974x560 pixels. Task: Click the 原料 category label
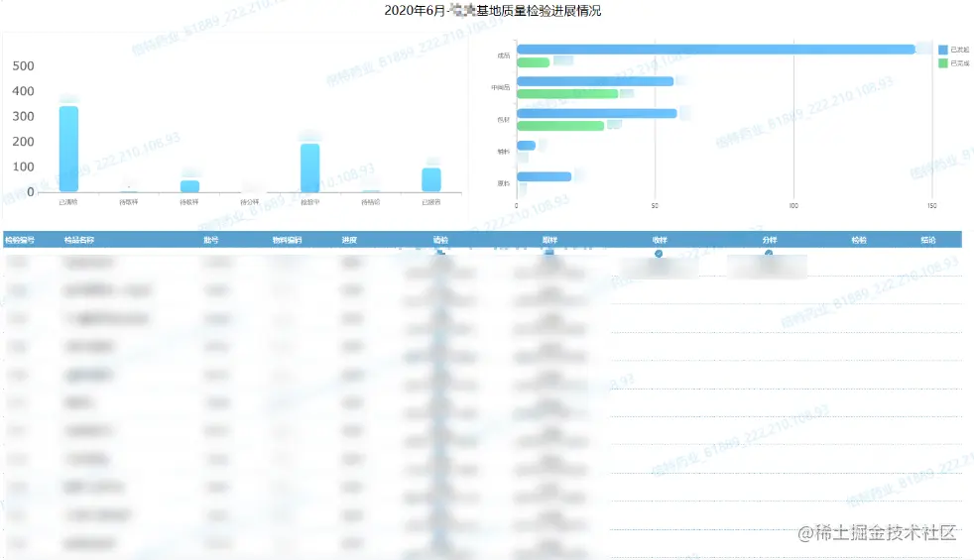(x=503, y=183)
